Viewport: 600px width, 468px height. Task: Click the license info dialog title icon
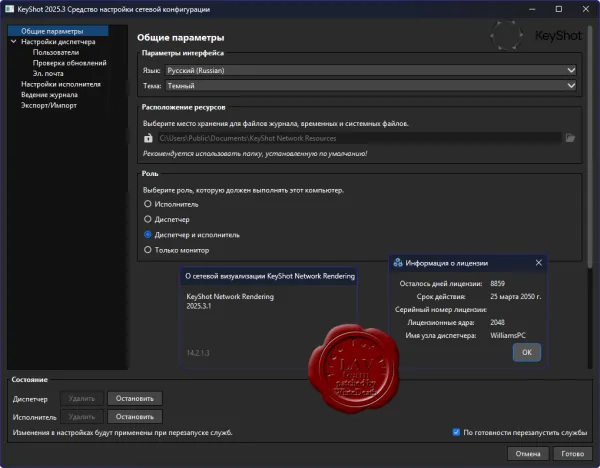tap(398, 263)
